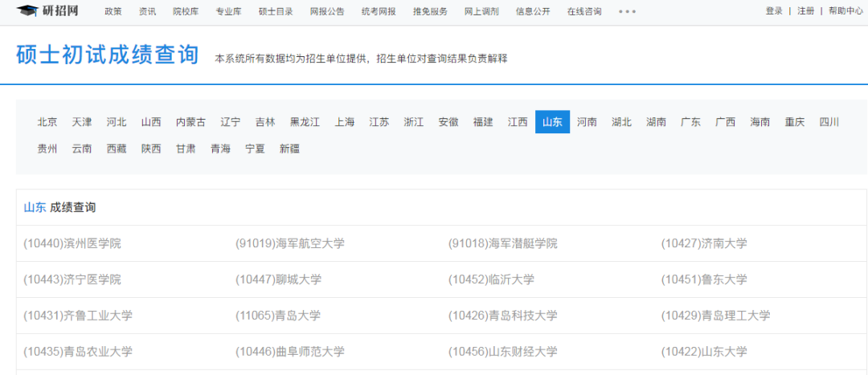The width and height of the screenshot is (868, 375).
Task: Choose the 新疆 province tab
Action: coord(289,149)
